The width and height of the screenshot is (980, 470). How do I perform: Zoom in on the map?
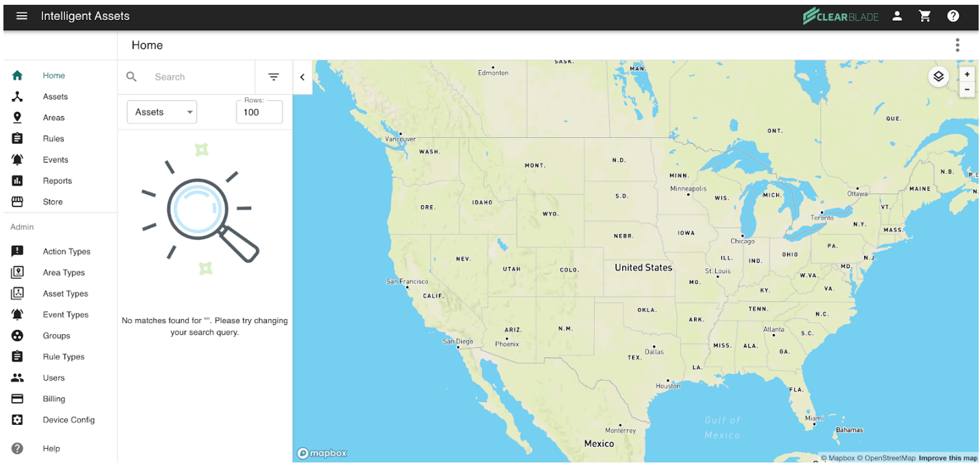point(967,74)
